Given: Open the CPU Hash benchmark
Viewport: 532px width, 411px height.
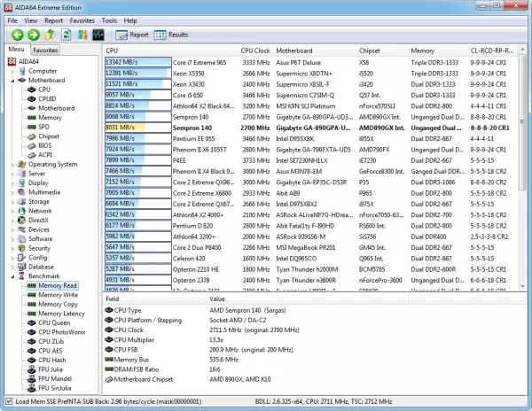Looking at the screenshot, I should (x=47, y=361).
